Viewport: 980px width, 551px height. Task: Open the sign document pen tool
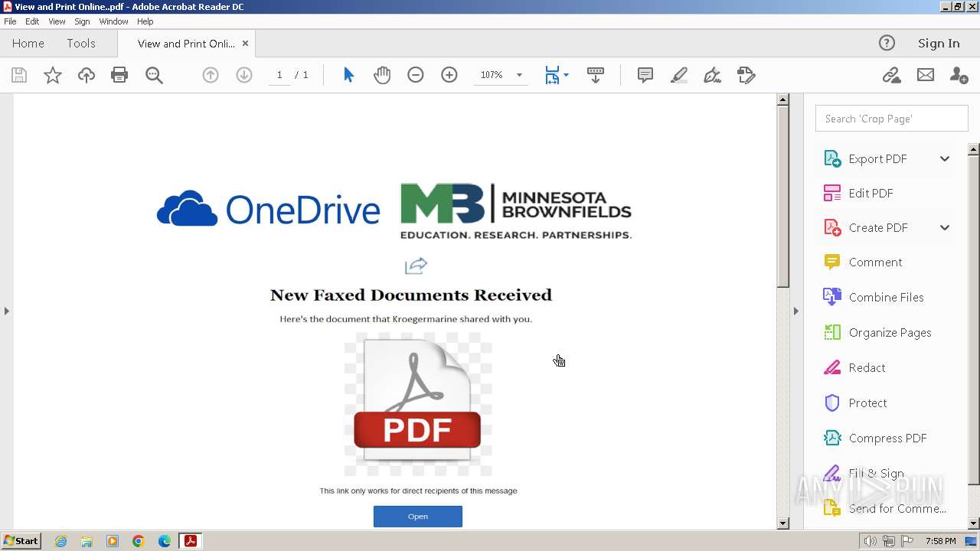[x=713, y=75]
